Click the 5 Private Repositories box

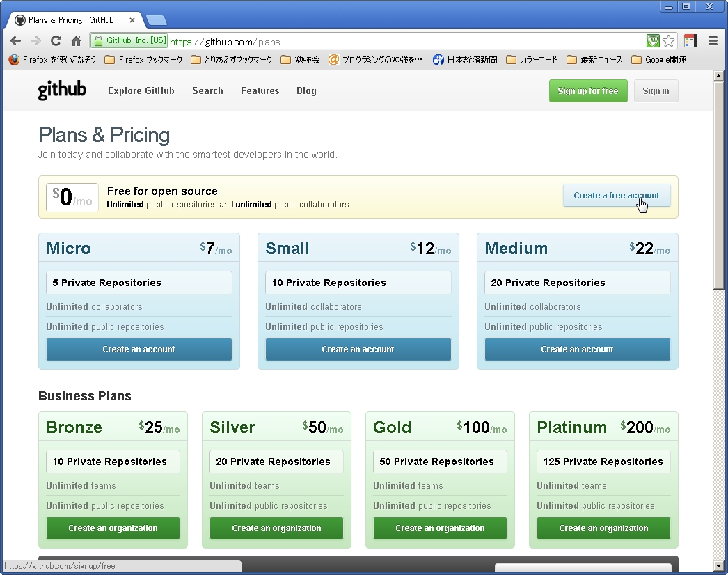coord(139,283)
